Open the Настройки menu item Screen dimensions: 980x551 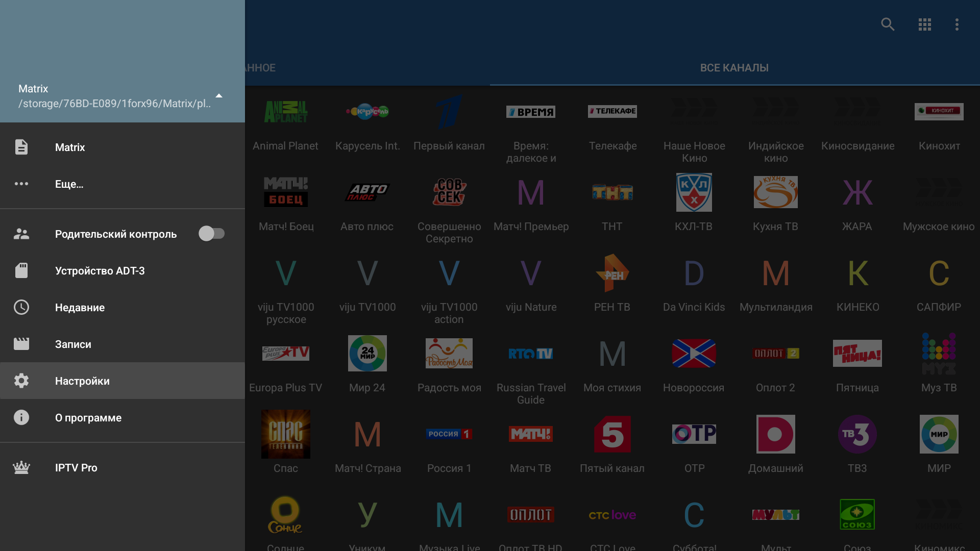(82, 381)
